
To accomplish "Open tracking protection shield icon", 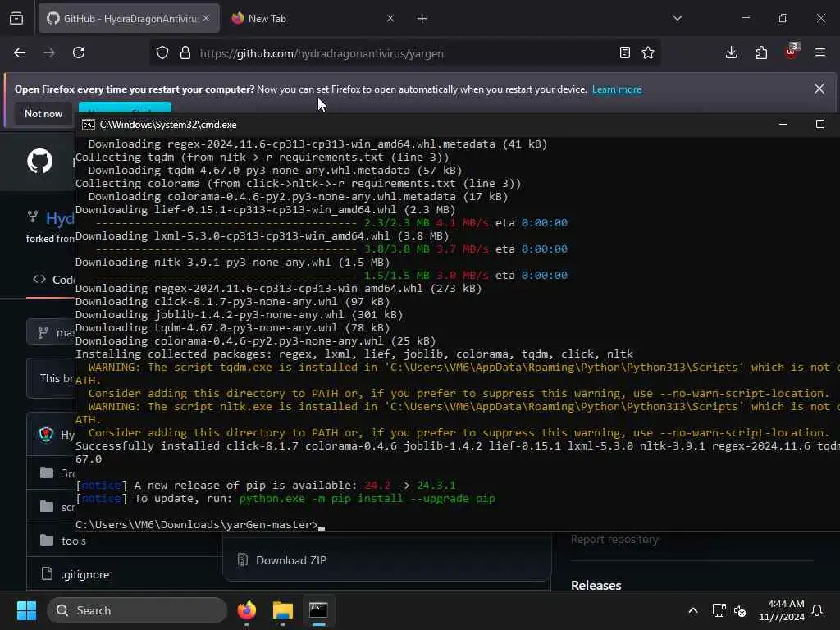I will point(162,53).
